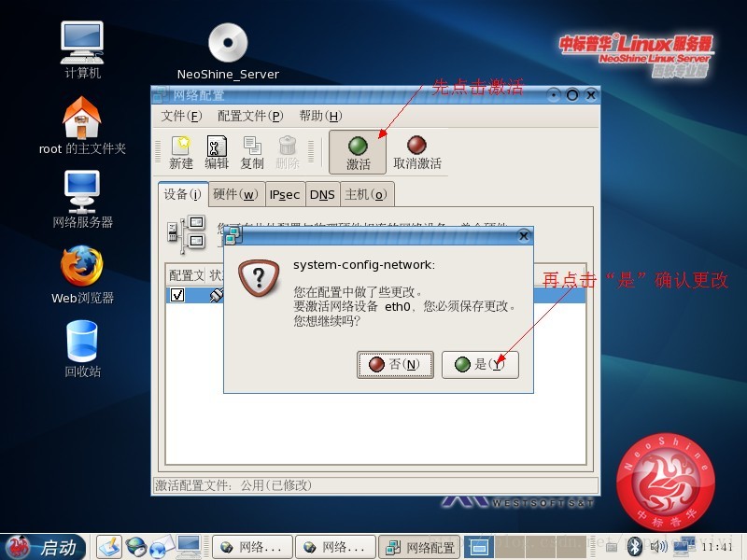747x560 pixels.
Task: Switch to the DNS tab
Action: [322, 194]
